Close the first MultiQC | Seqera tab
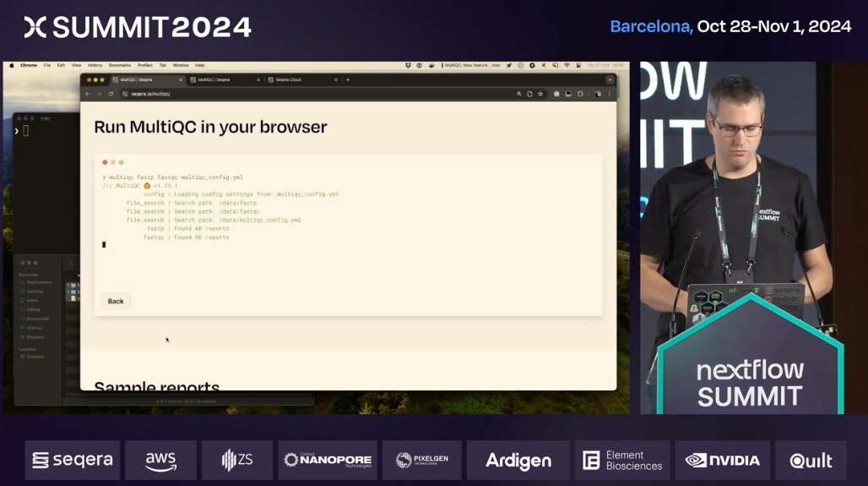This screenshot has height=486, width=868. coord(180,79)
